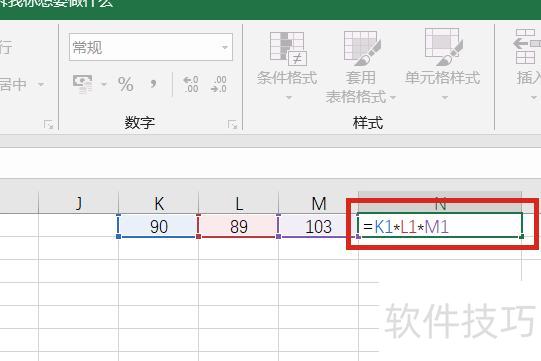Expand the 条件格式 dropdown arrow
The width and height of the screenshot is (541, 361).
(x=289, y=98)
